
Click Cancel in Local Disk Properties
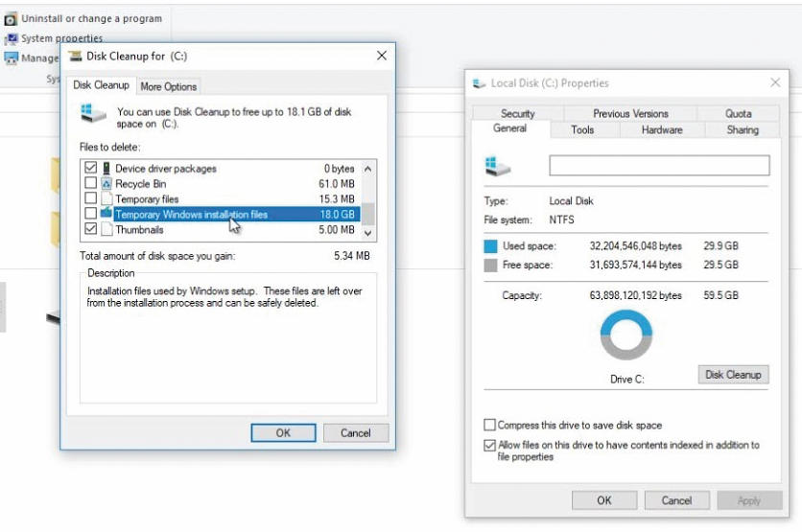[676, 500]
